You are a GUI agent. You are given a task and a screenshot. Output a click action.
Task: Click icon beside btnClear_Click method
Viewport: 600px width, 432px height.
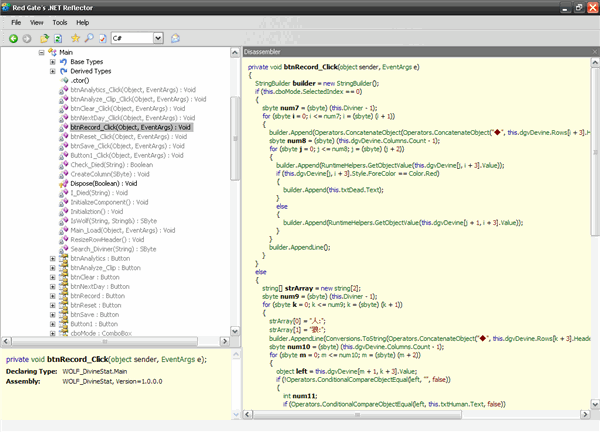click(64, 109)
